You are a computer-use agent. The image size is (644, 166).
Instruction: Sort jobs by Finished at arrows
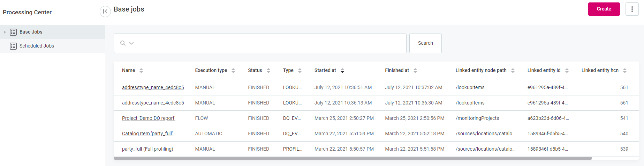coord(415,71)
